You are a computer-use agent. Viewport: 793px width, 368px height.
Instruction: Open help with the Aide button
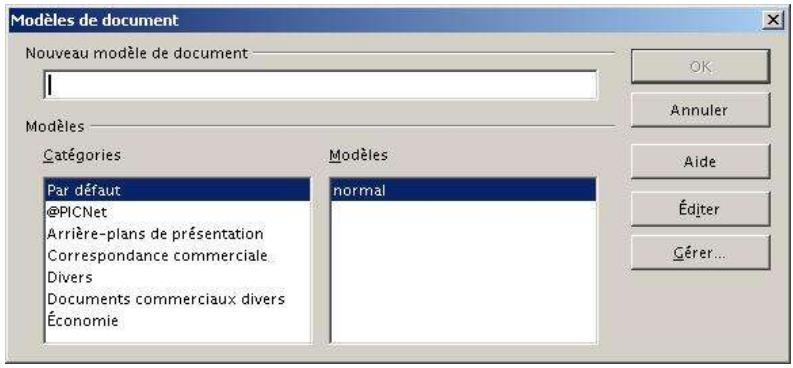pos(700,162)
